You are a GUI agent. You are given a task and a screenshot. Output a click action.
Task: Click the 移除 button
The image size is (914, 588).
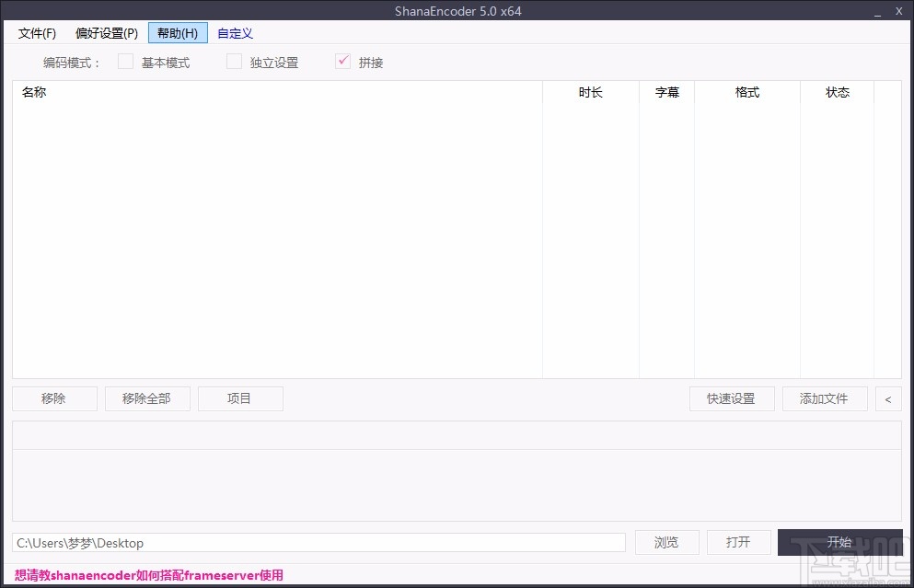click(54, 398)
